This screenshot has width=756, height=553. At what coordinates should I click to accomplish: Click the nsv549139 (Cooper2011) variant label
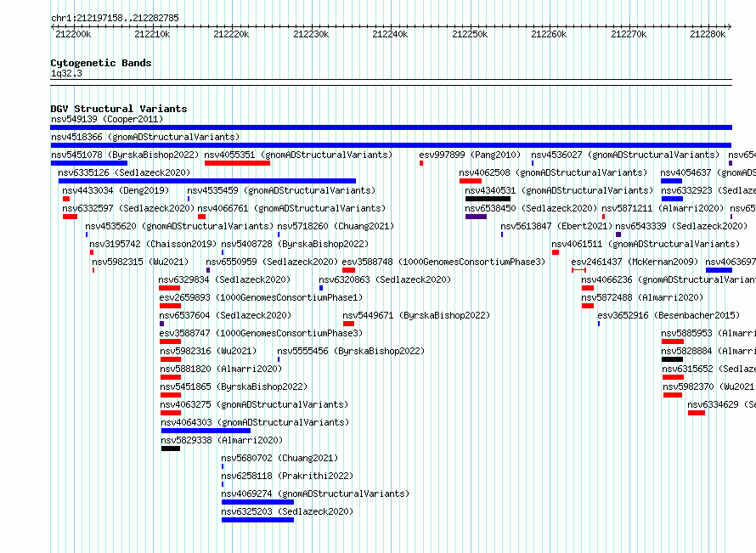(107, 119)
